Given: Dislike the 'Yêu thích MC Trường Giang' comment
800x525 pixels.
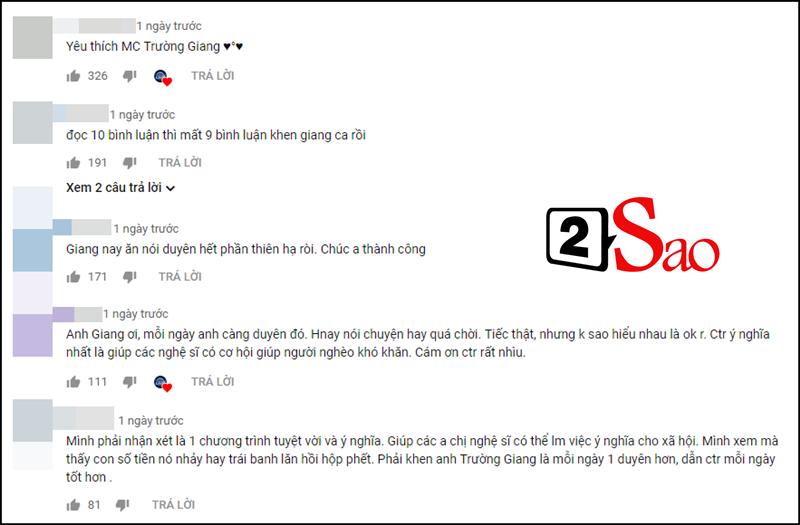Looking at the screenshot, I should [130, 77].
